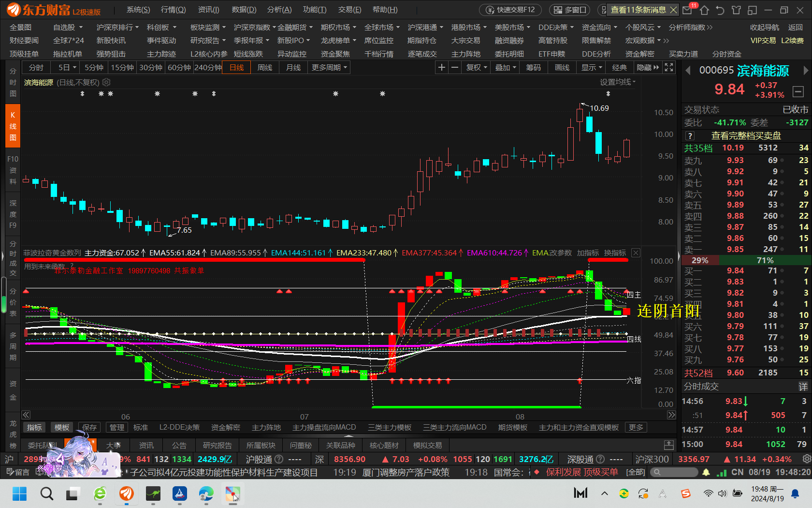This screenshot has width=812, height=508.
Task: Click the undo back-arrow icon in title bar
Action: pyautogui.click(x=720, y=10)
